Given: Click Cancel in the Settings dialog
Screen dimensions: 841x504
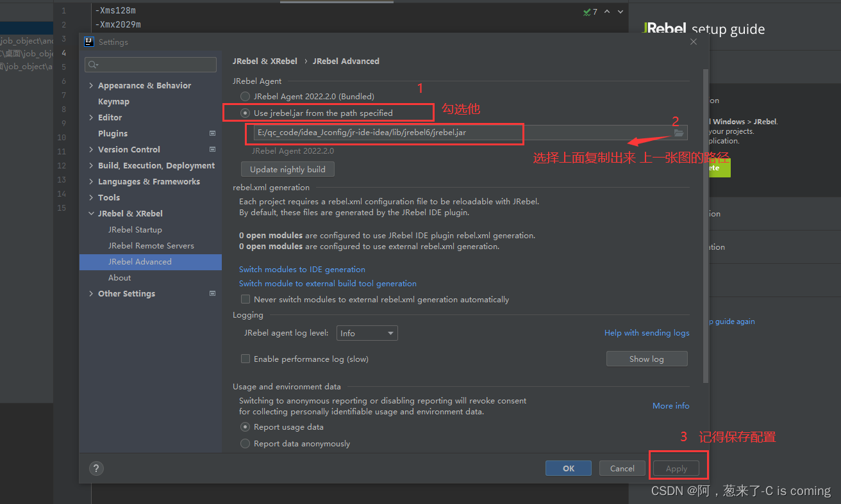Looking at the screenshot, I should [x=622, y=468].
